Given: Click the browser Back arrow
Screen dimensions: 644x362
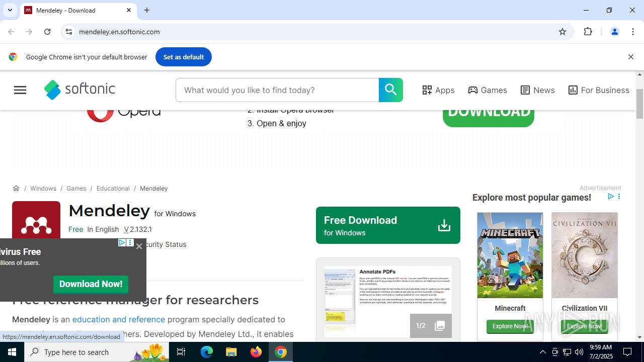Looking at the screenshot, I should 11,32.
